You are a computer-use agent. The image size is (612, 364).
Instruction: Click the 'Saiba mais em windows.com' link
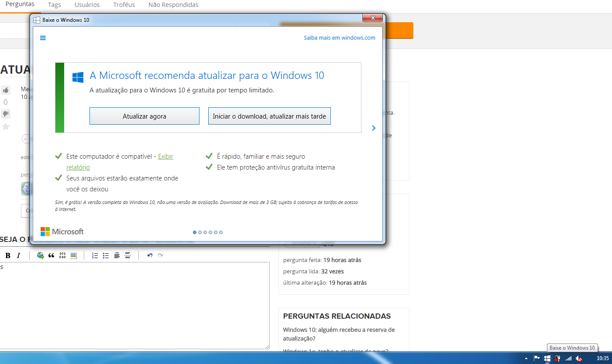point(340,38)
